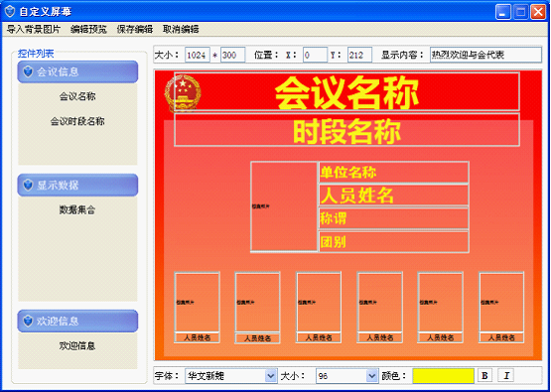The image size is (551, 392).
Task: Click 取消编辑 in the menu bar
Action: click(x=181, y=29)
